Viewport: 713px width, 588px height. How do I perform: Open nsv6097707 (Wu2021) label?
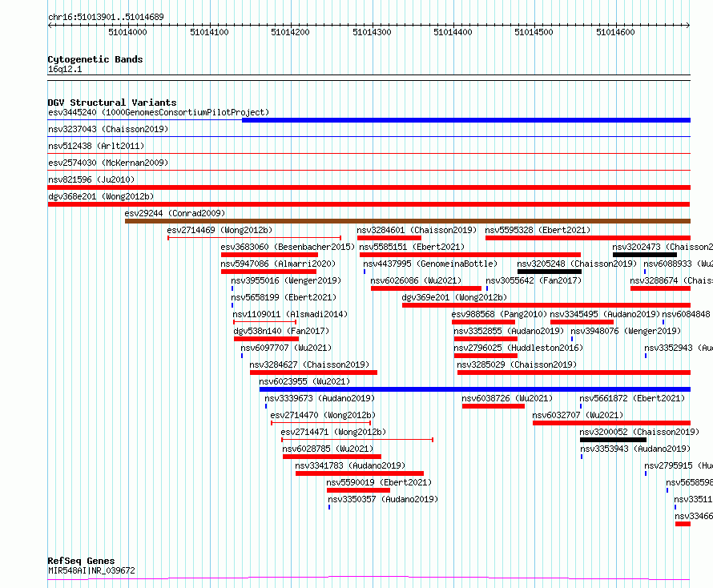tap(287, 348)
